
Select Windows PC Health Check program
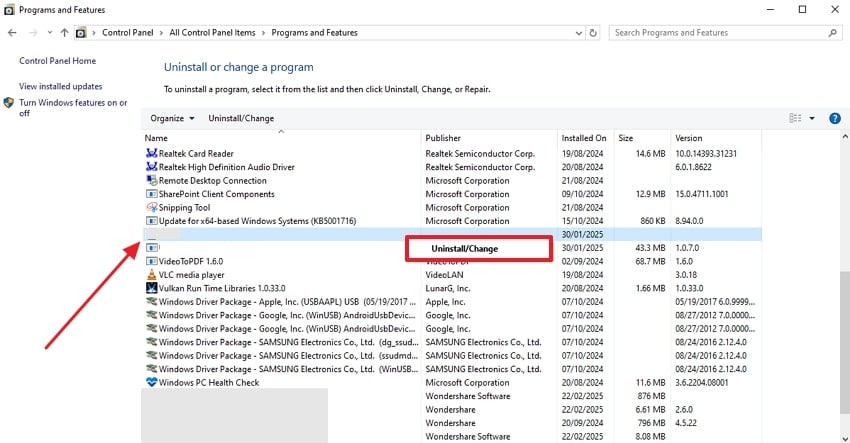coord(208,383)
